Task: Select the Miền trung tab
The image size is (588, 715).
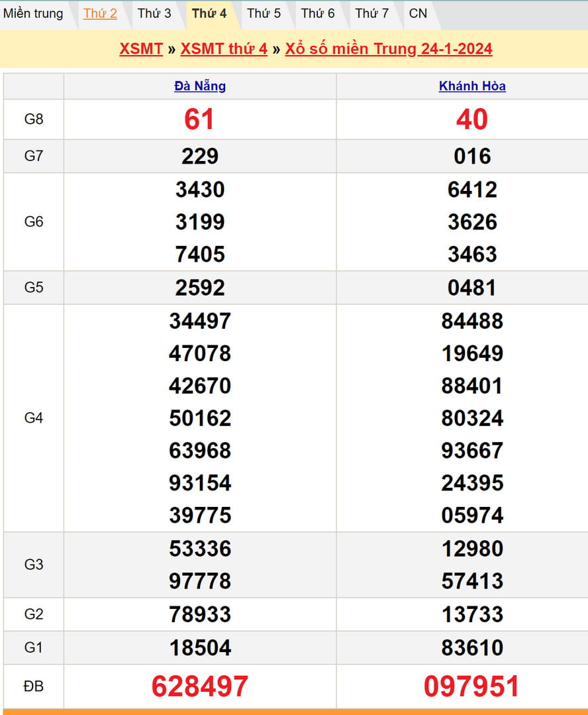Action: point(33,13)
